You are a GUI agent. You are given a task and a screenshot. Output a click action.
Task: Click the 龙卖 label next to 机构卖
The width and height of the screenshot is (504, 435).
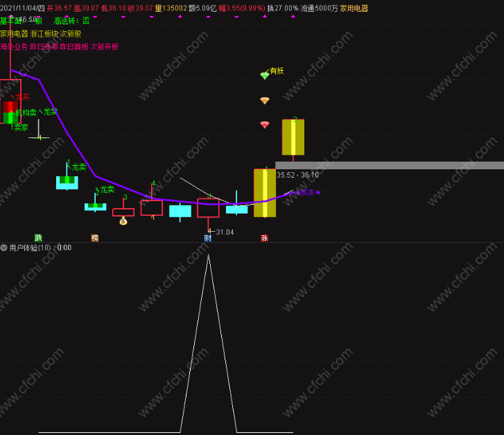(50, 112)
